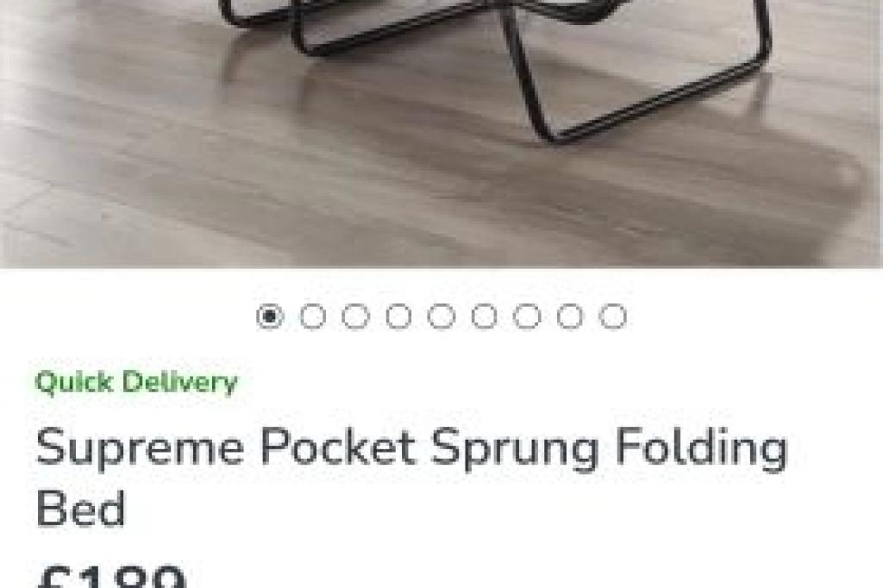Screen dimensions: 883x588
Task: Choose the third image indicator dot
Action: tap(355, 316)
